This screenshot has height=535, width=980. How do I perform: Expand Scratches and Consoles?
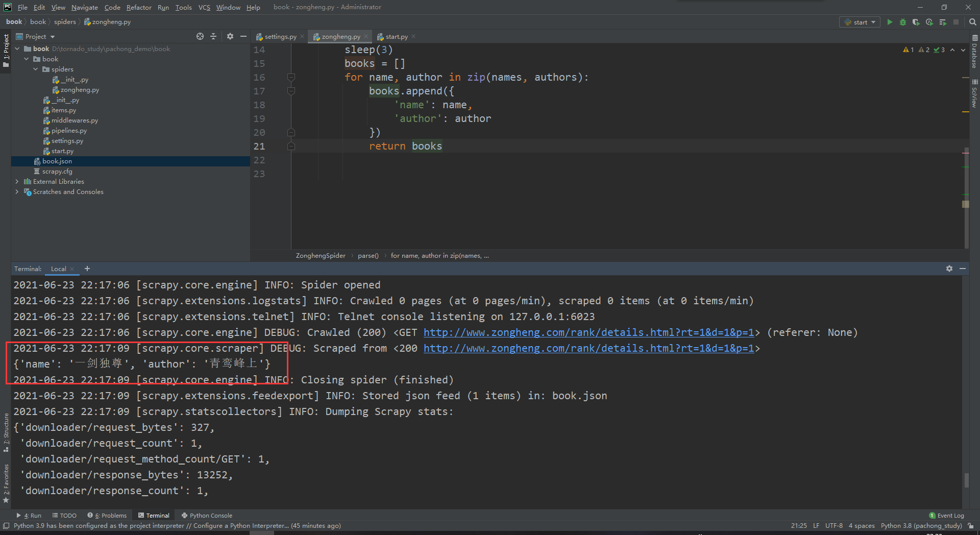[x=17, y=192]
